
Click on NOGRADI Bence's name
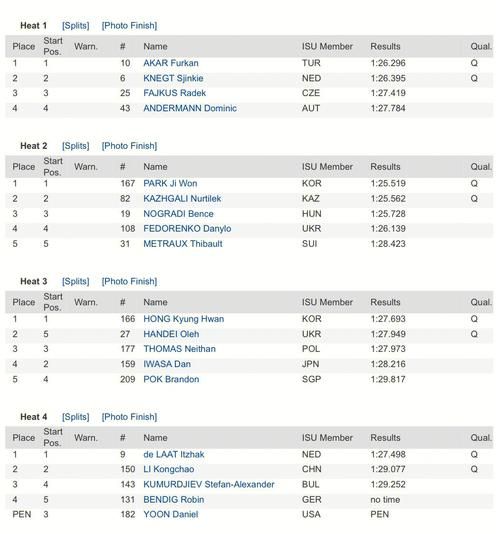[x=178, y=214]
